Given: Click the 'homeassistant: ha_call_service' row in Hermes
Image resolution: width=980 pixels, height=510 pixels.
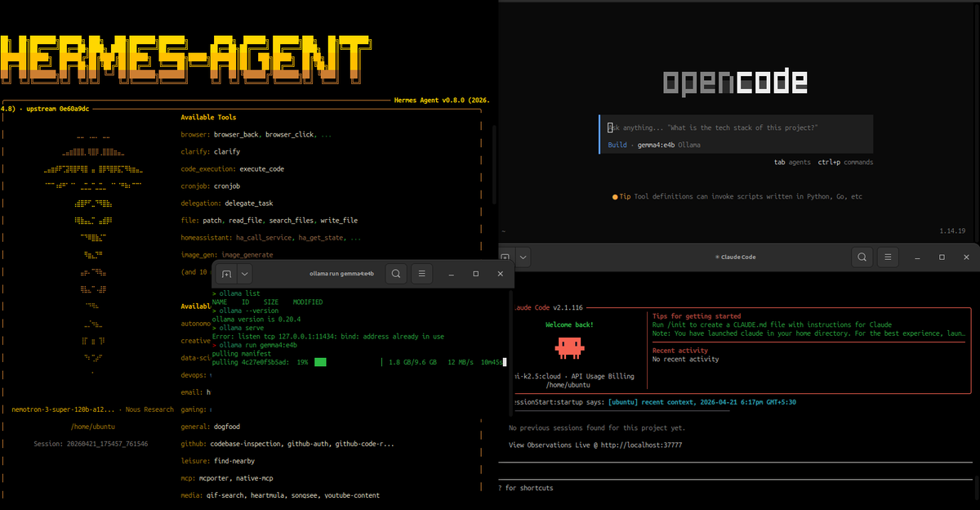Looking at the screenshot, I should click(x=271, y=237).
